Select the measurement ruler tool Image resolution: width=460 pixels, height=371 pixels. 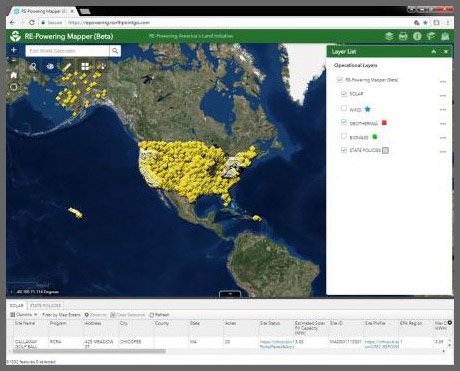pos(67,66)
